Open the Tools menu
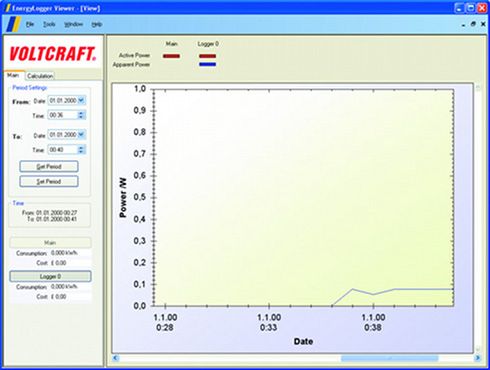 pyautogui.click(x=49, y=24)
